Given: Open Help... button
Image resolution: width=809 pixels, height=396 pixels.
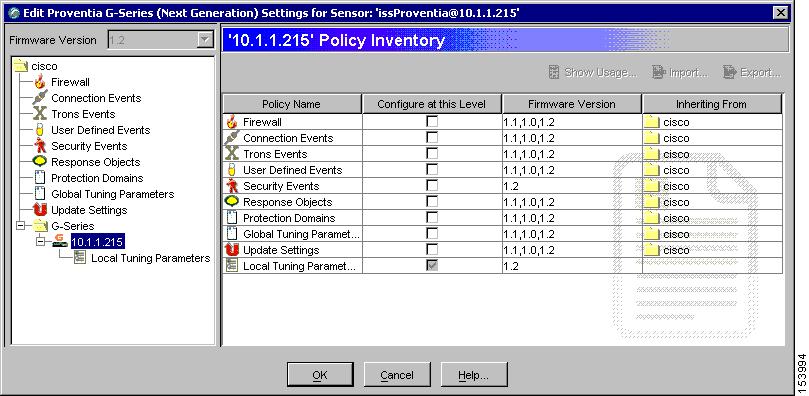Looking at the screenshot, I should click(474, 375).
